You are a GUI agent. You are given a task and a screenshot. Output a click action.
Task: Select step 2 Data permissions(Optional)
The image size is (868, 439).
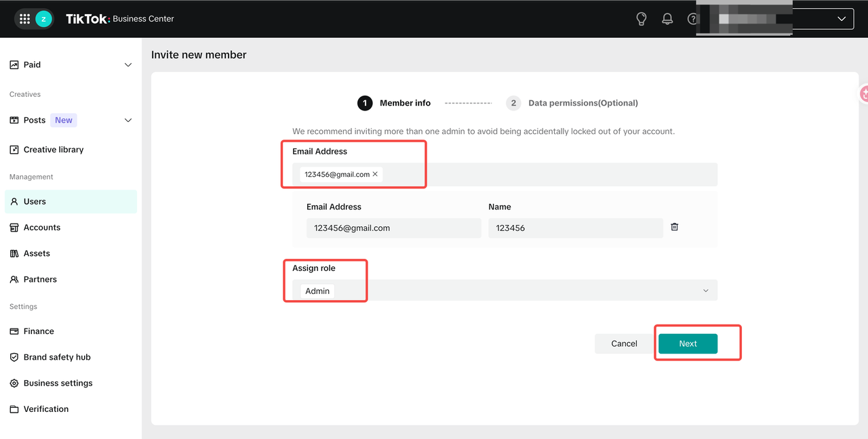[x=572, y=103]
